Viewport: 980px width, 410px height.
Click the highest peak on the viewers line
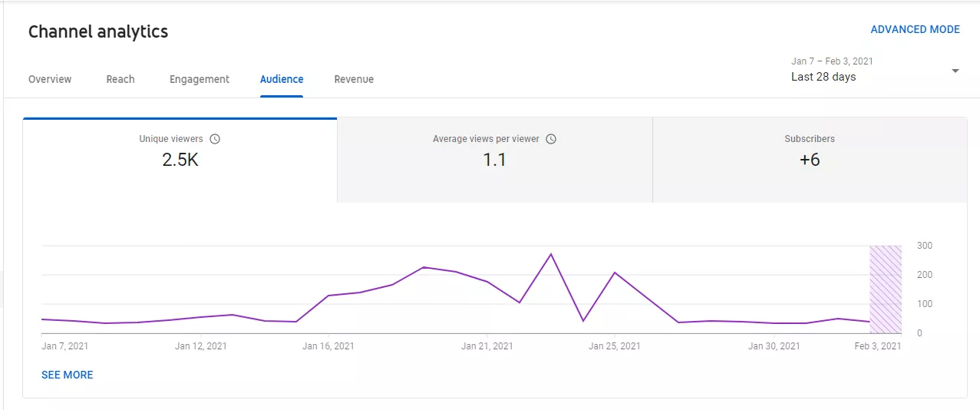coord(550,254)
